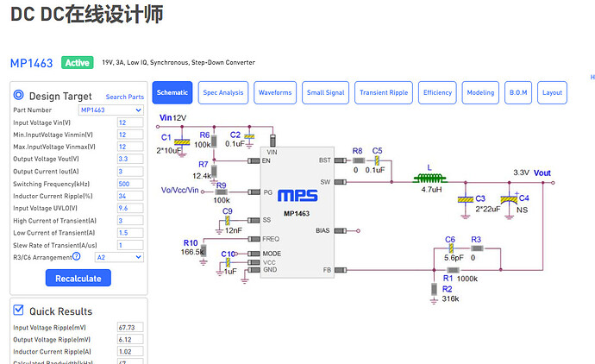Select capacitor C1 symbol in schematic
The height and width of the screenshot is (364, 595).
coord(182,142)
